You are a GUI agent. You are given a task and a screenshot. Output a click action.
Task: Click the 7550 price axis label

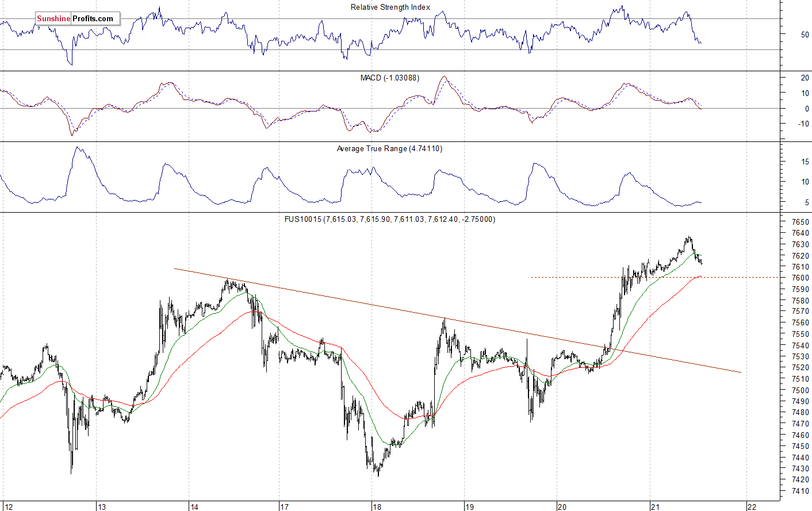pos(800,334)
